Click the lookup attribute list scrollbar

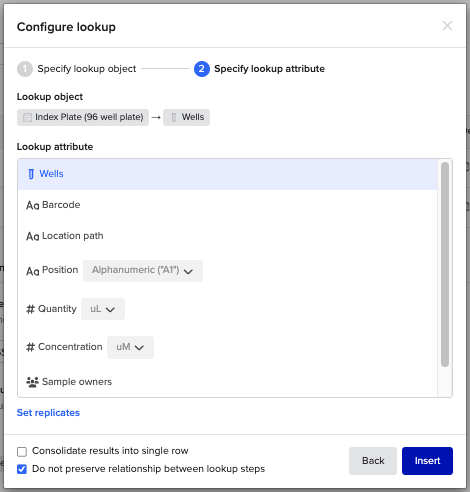coord(445,264)
